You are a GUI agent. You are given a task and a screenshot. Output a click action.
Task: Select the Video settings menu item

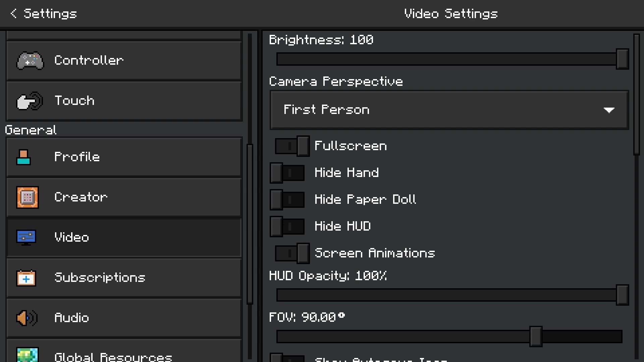(x=123, y=237)
